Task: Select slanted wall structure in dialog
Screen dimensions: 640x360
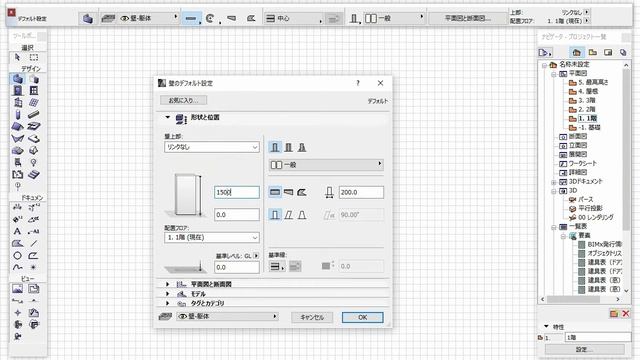Action: [x=289, y=147]
